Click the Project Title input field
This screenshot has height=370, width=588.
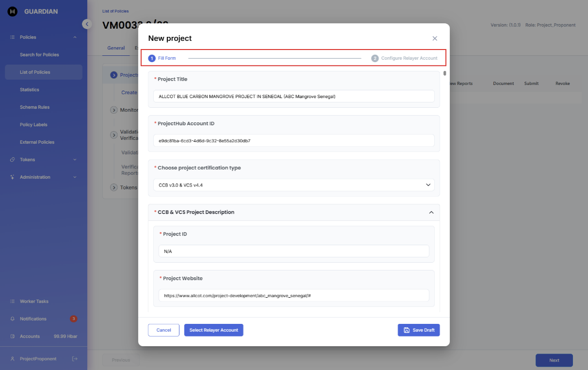(294, 96)
